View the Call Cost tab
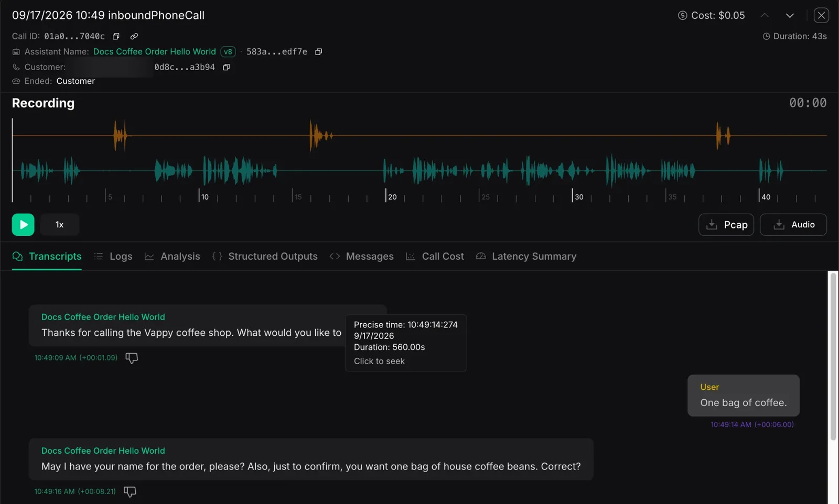Image resolution: width=839 pixels, height=504 pixels. (x=435, y=256)
